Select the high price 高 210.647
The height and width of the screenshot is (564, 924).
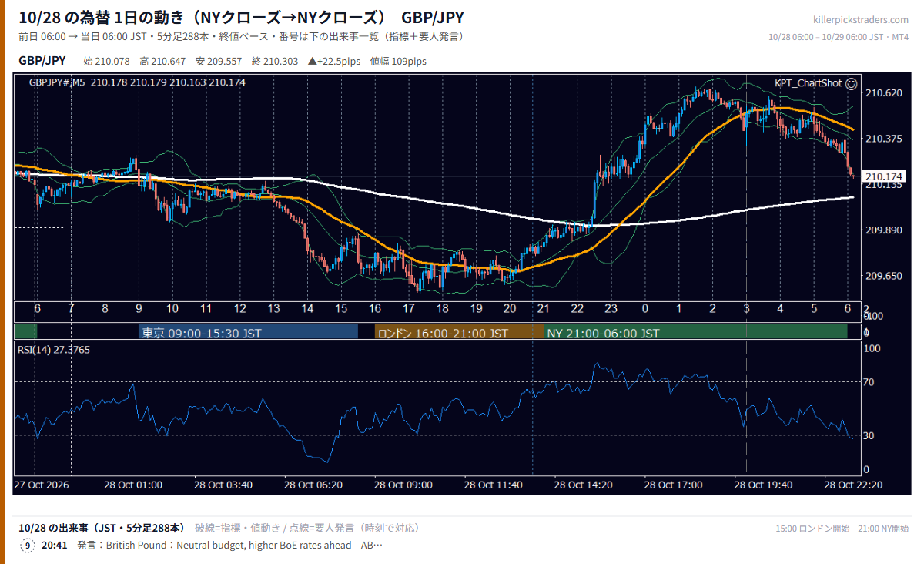(162, 61)
